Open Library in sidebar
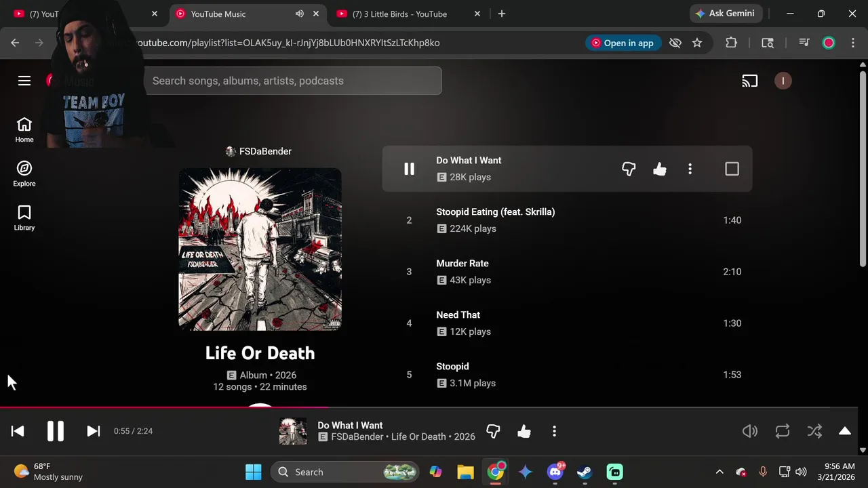Viewport: 868px width, 488px height. point(24,218)
